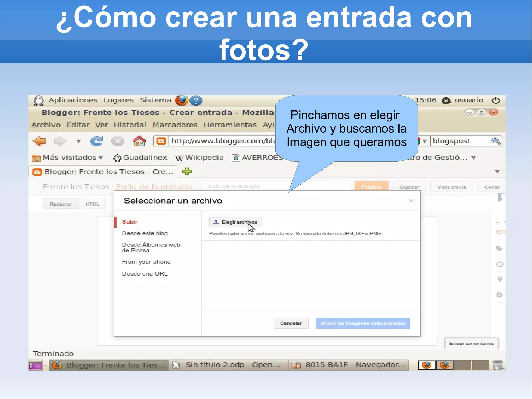This screenshot has width=532, height=399.
Task: Open the Editar menu
Action: [x=78, y=125]
